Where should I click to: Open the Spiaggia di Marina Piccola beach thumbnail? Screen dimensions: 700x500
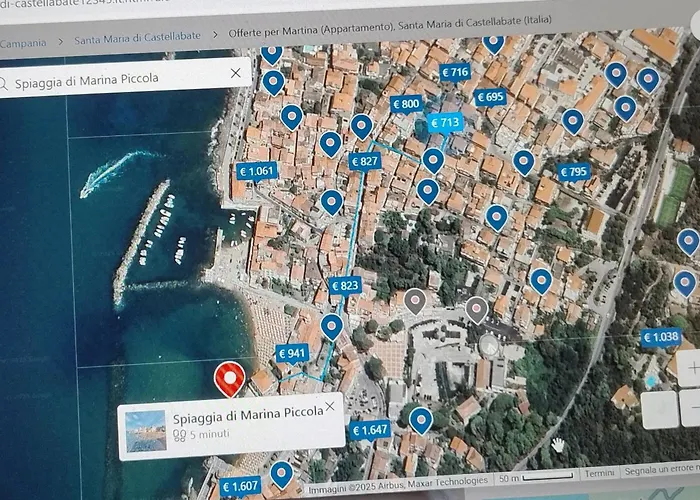[146, 431]
